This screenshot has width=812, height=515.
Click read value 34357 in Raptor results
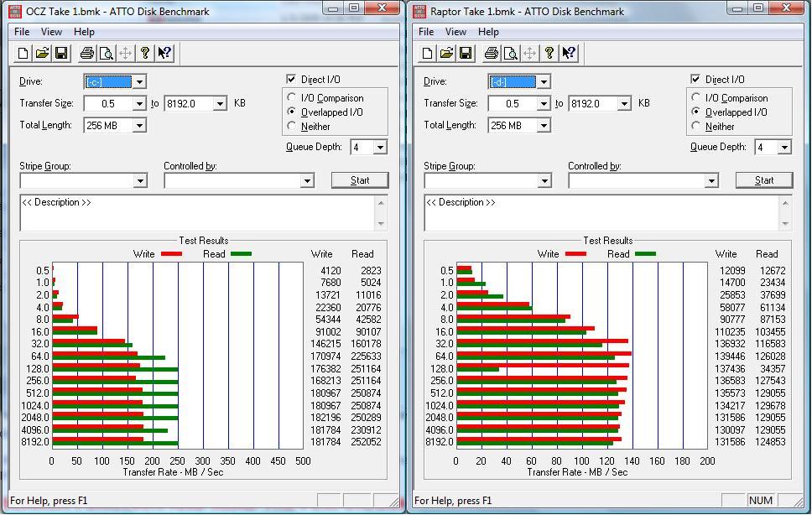(x=770, y=369)
